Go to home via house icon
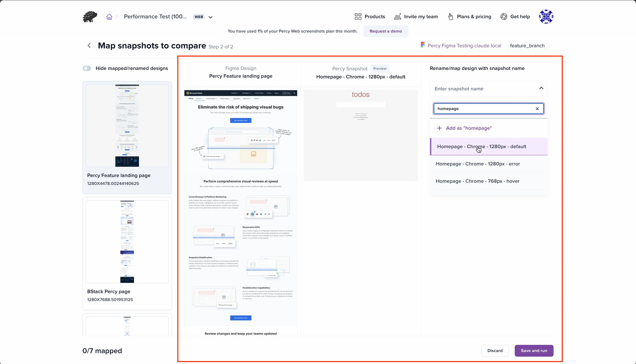 (109, 17)
